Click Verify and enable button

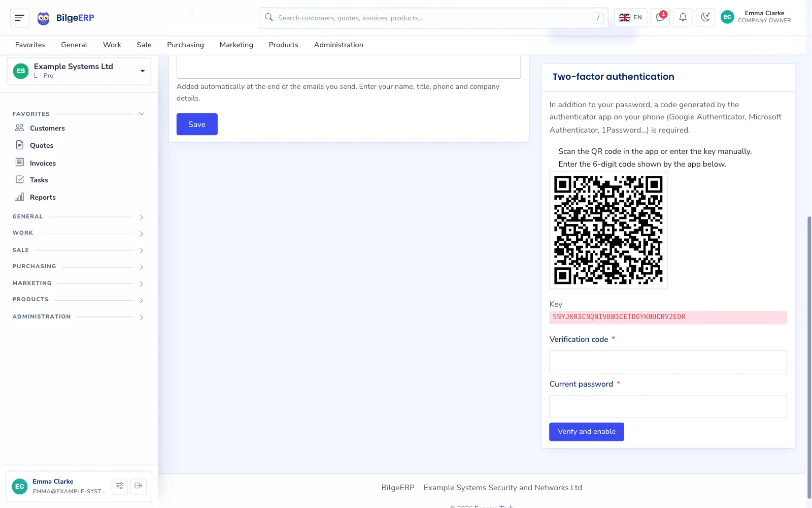coord(586,432)
